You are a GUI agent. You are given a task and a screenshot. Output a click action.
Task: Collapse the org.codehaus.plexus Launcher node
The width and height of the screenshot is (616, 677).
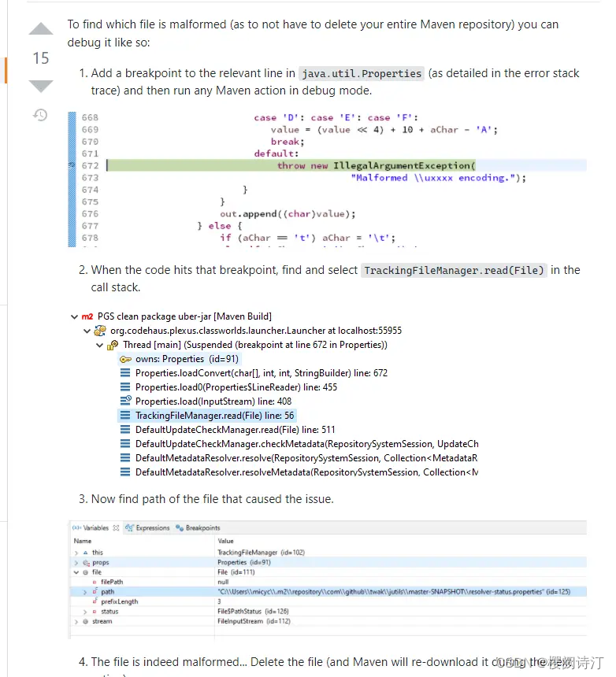(87, 331)
